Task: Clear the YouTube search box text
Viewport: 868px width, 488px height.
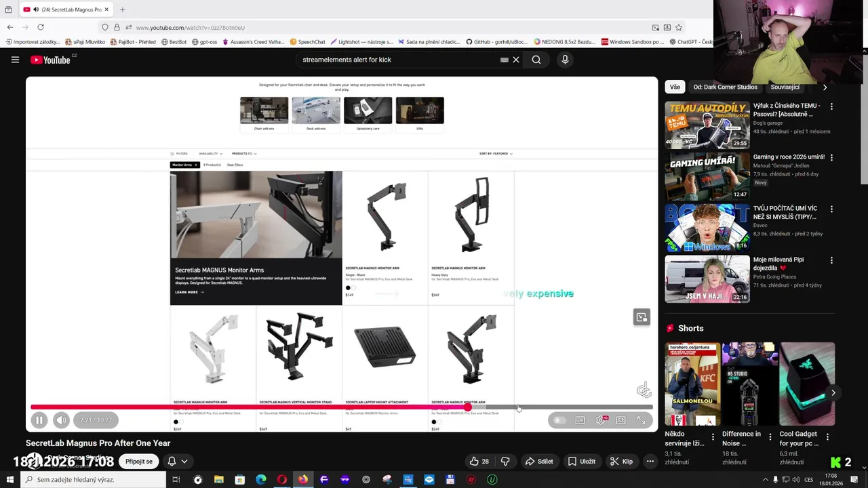Action: point(516,60)
